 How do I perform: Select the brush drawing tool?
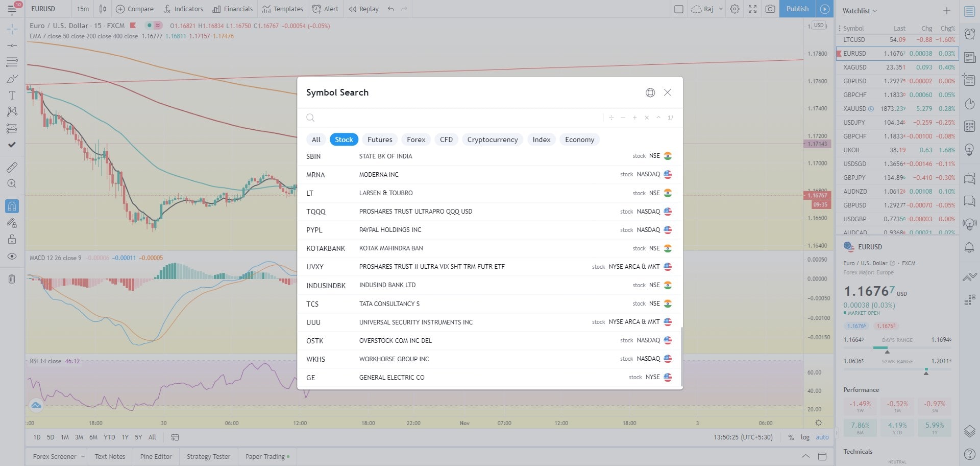click(12, 79)
